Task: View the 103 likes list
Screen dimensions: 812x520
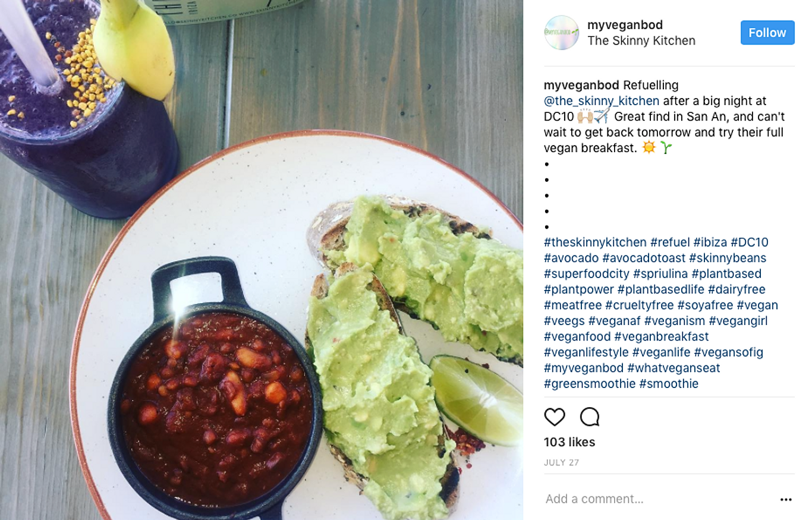Action: point(569,442)
